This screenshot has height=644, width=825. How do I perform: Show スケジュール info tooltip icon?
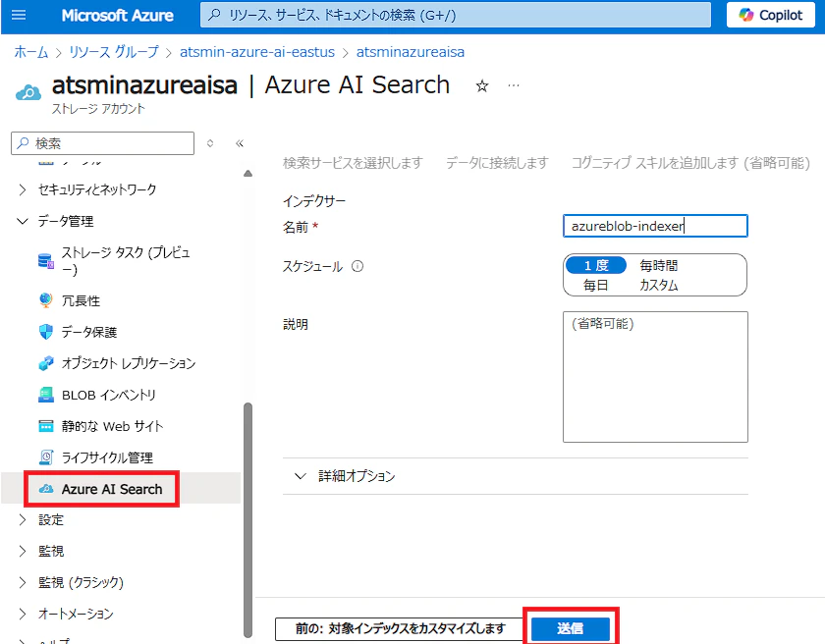click(357, 267)
